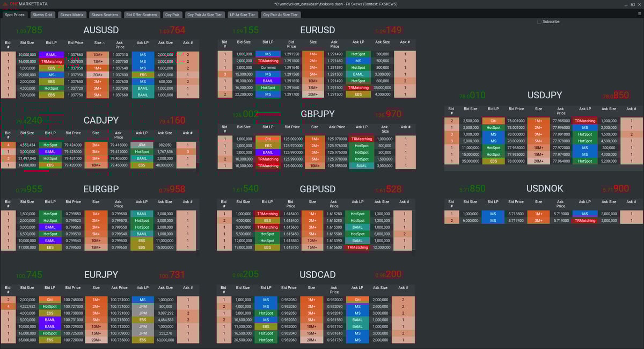Sort EURUSD table by Bid Size header
The image size is (644, 349).
(244, 42)
